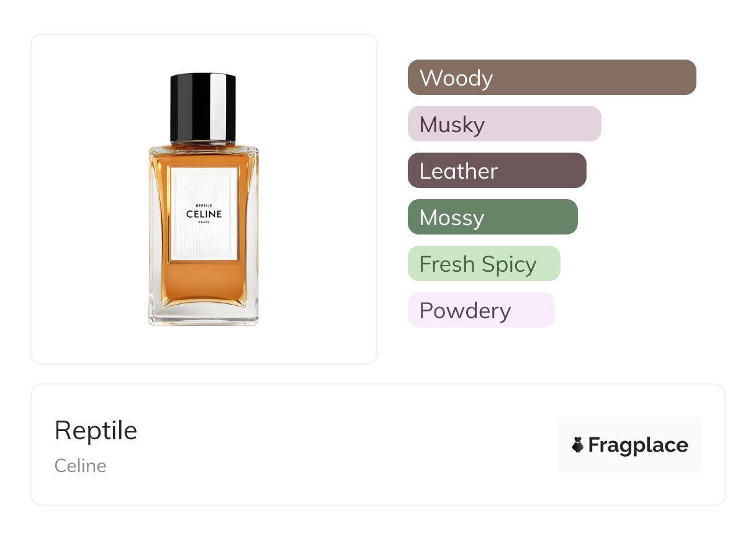756x536 pixels.
Task: Click the word Powdery in last bar
Action: point(465,311)
